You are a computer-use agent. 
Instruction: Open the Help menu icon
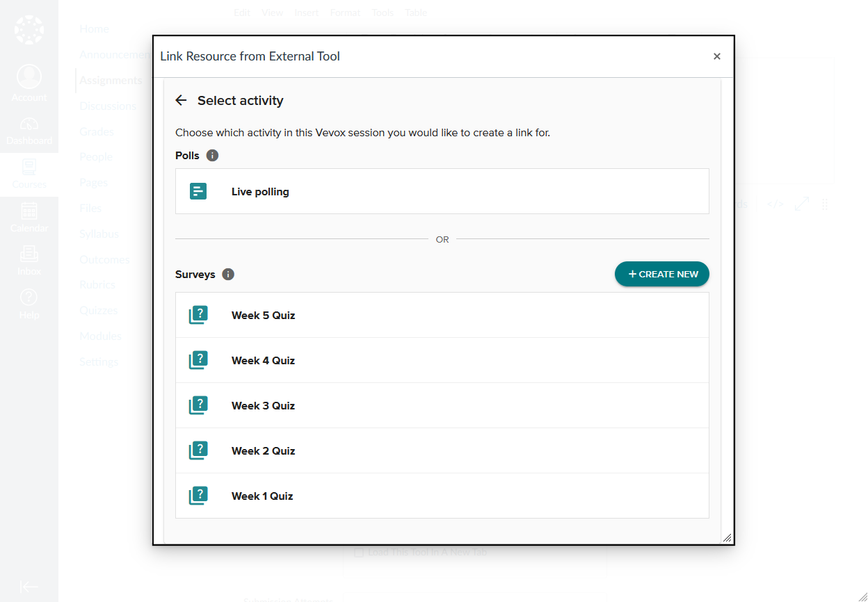[x=29, y=298]
